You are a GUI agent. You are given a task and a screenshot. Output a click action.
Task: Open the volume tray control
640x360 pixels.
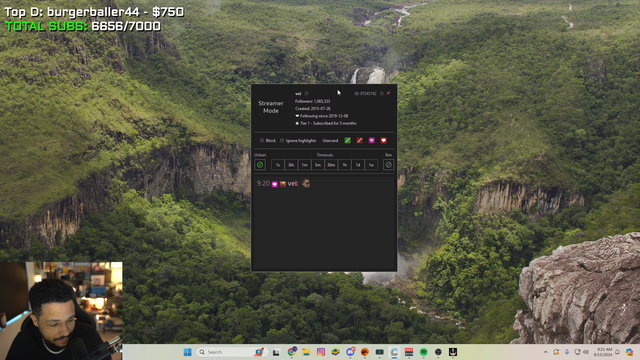click(x=586, y=352)
